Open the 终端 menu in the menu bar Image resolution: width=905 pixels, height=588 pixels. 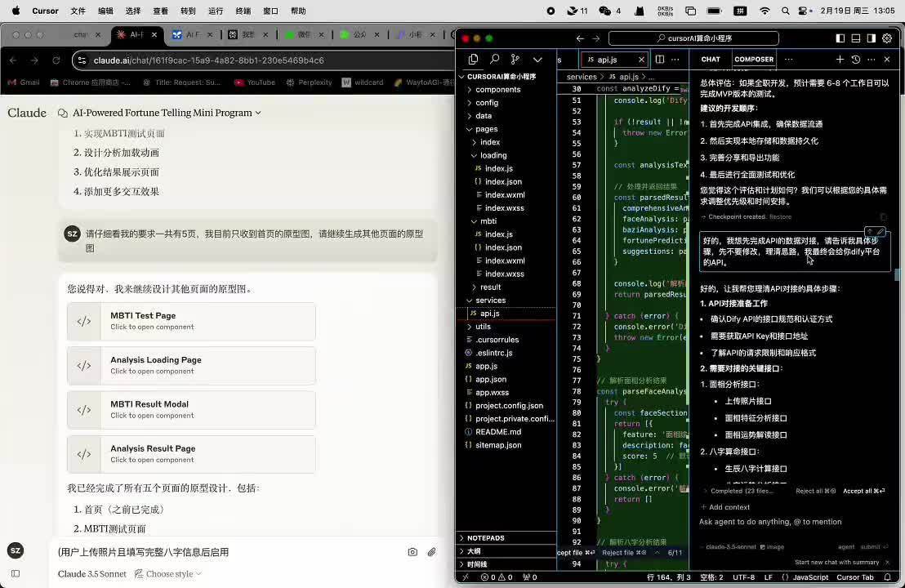pos(243,11)
